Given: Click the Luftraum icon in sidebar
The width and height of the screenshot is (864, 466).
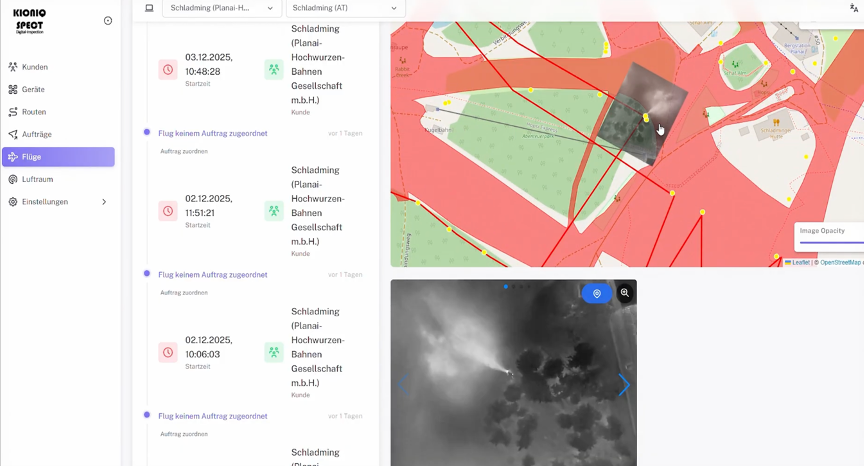Looking at the screenshot, I should tap(12, 179).
